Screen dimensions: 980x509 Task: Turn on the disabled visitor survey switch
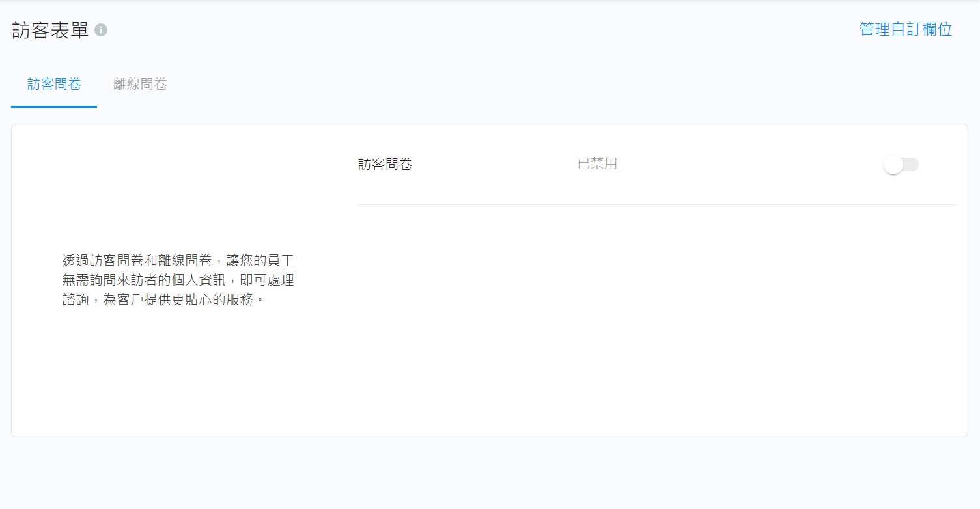[x=901, y=165]
